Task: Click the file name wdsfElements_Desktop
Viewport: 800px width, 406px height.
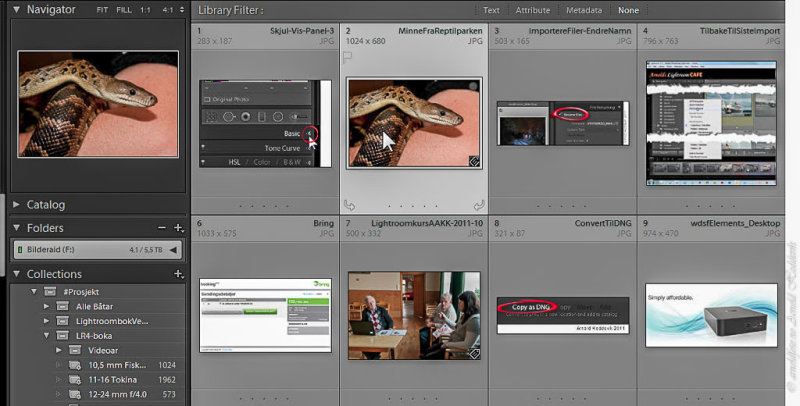Action: click(x=735, y=223)
